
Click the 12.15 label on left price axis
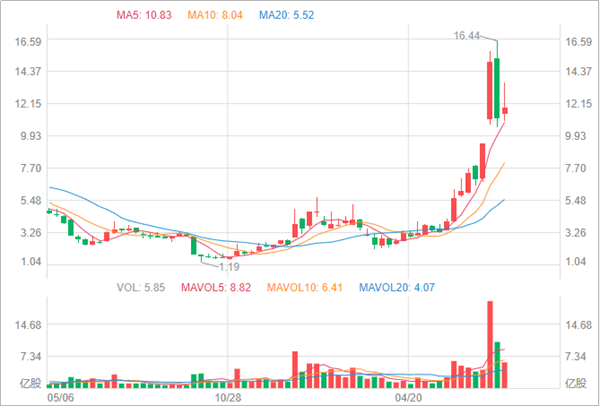(x=28, y=104)
